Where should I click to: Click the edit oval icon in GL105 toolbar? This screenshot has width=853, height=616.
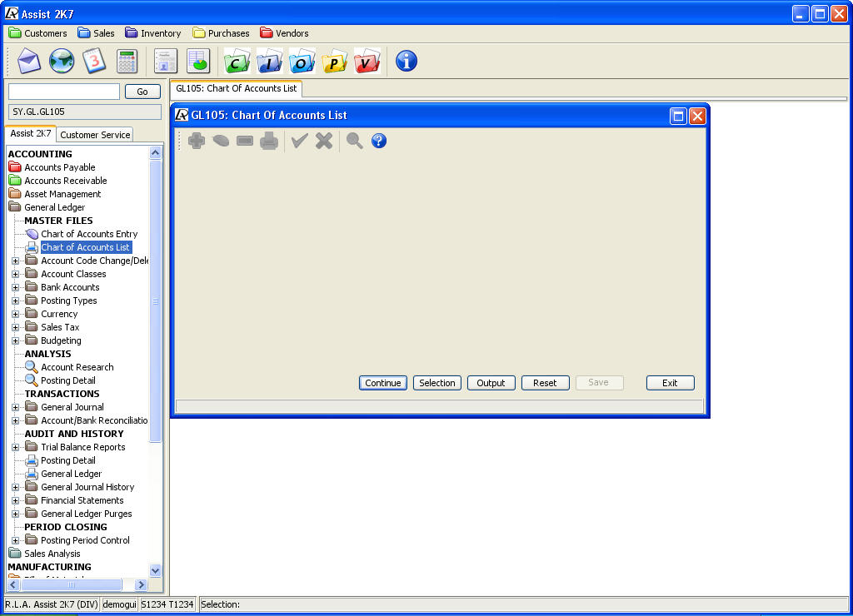point(221,141)
